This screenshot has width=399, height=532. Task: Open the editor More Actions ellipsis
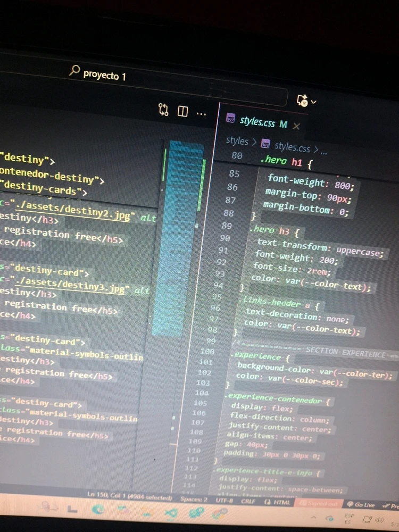[201, 114]
